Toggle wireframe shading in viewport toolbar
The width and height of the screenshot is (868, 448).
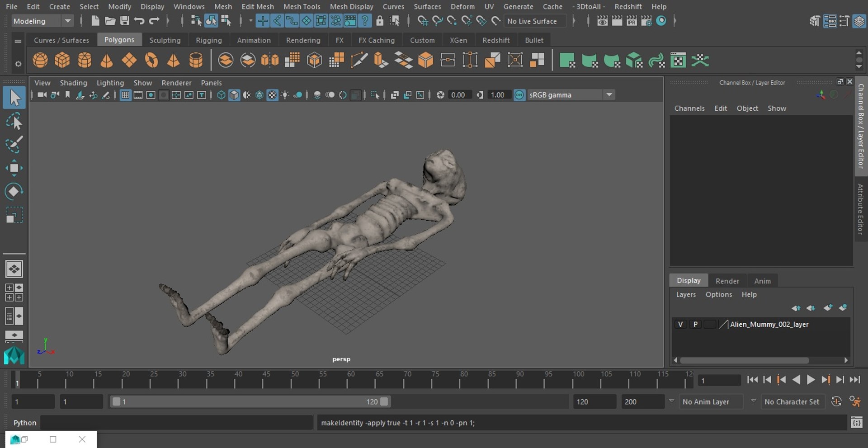tap(221, 95)
